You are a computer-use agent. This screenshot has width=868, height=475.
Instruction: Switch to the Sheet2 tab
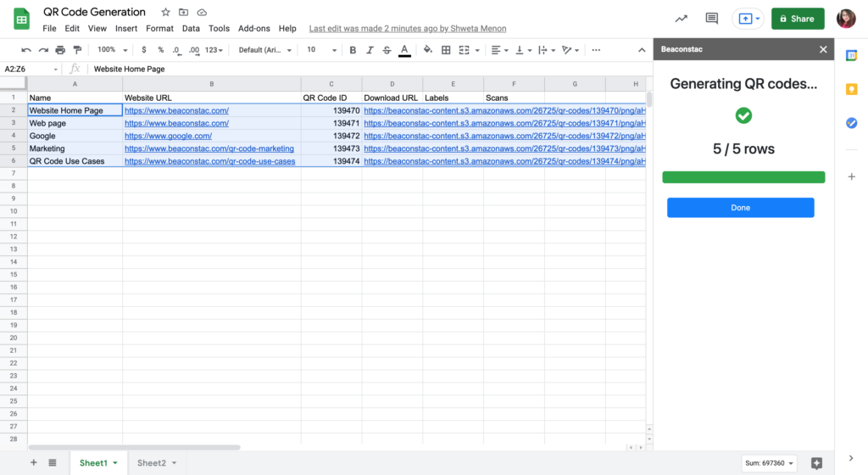point(156,463)
